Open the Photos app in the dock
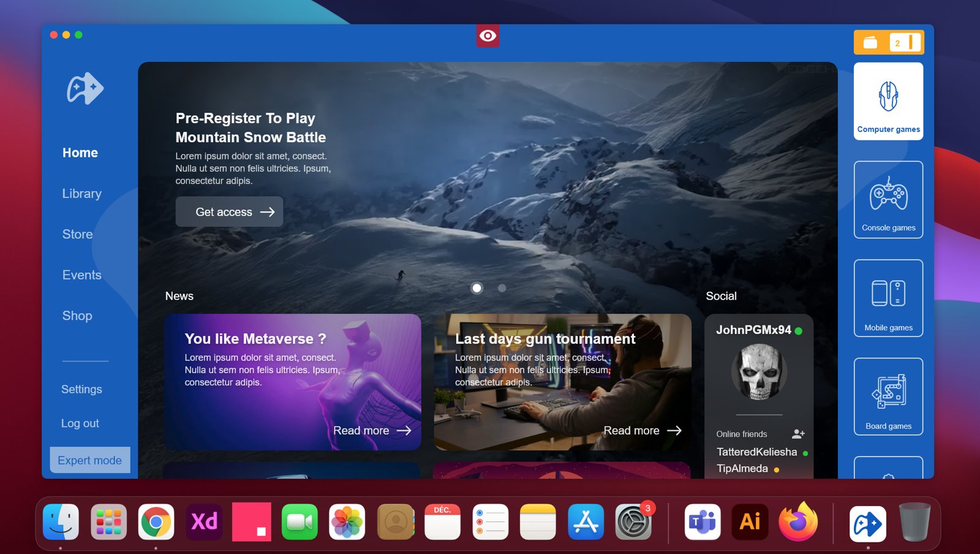The height and width of the screenshot is (554, 980). tap(347, 522)
